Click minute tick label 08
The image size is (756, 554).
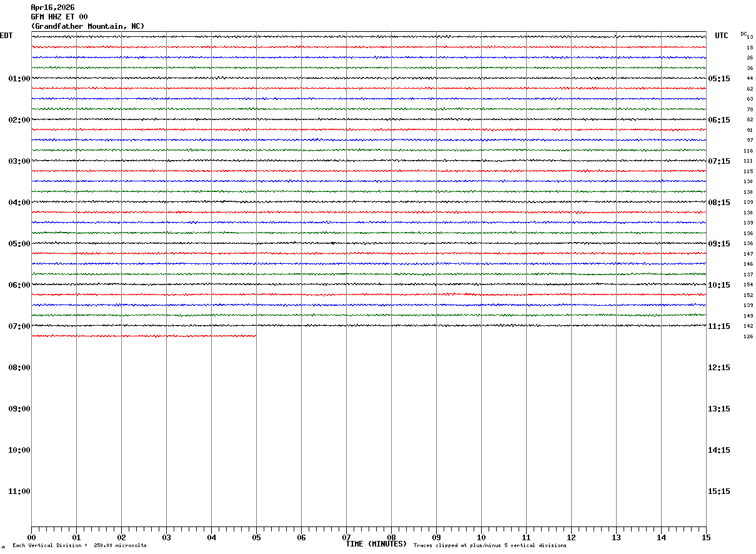point(391,538)
